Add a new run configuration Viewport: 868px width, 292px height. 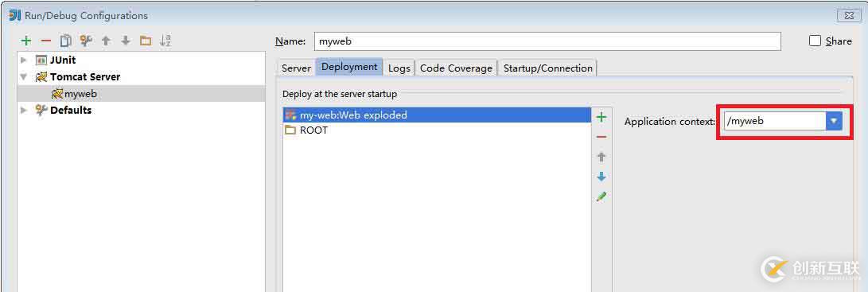coord(26,41)
